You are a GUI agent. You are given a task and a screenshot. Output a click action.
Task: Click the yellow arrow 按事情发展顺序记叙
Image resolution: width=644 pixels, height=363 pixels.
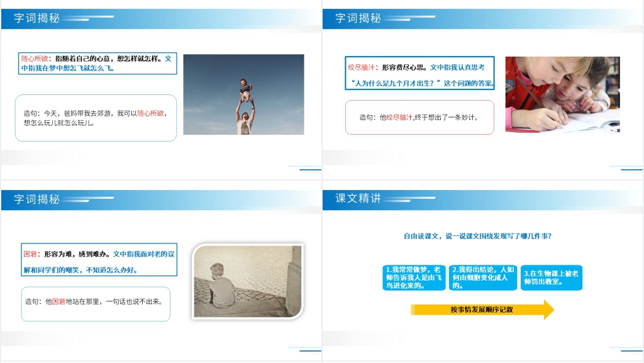tap(482, 310)
